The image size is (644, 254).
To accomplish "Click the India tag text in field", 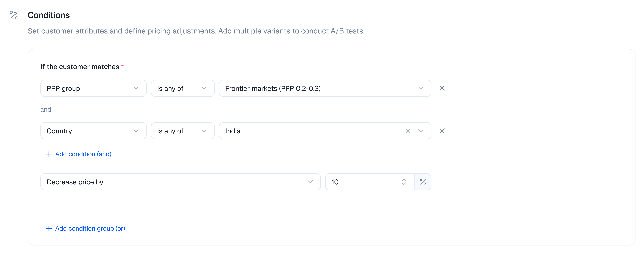I will pyautogui.click(x=233, y=131).
